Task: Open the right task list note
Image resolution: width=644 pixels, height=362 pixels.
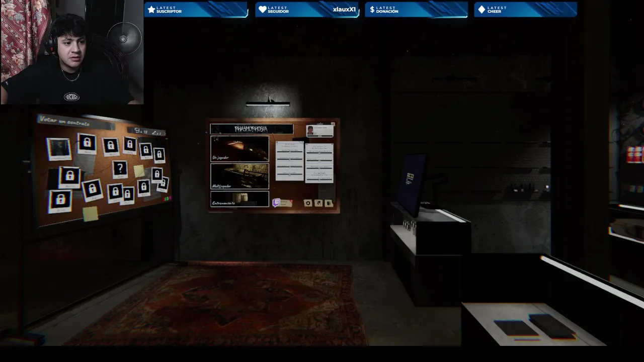Action: pos(319,163)
